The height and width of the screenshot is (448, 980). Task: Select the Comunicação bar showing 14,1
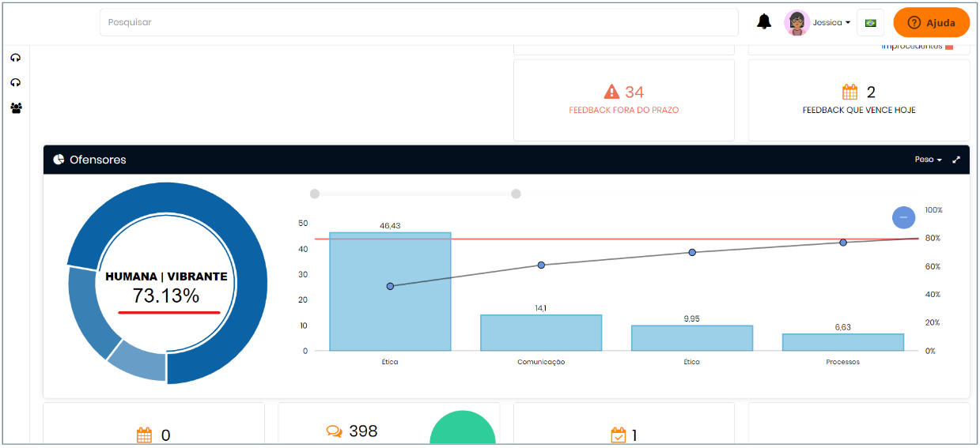tap(541, 333)
